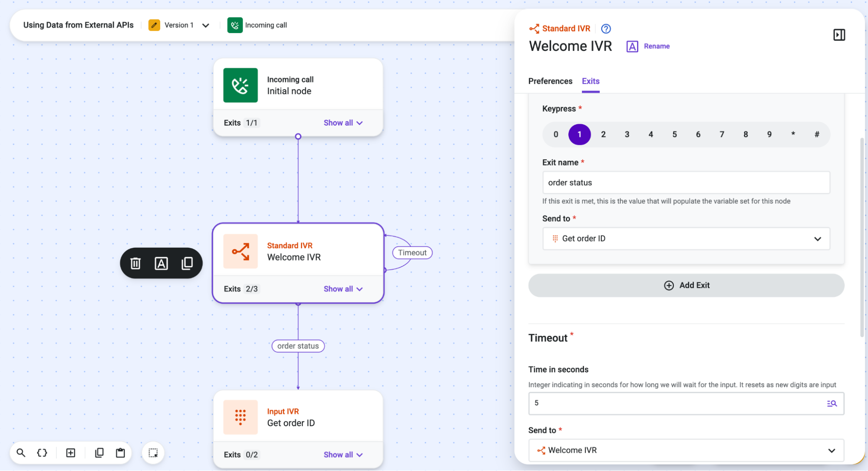Open the Timeout Send to Welcome IVR dropdown
The height and width of the screenshot is (471, 868).
tap(686, 451)
